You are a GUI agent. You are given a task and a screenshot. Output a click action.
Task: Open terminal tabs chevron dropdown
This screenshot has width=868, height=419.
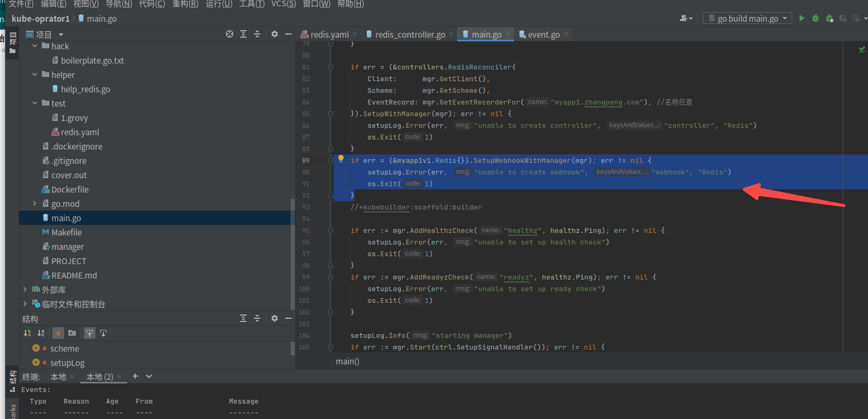coord(149,376)
